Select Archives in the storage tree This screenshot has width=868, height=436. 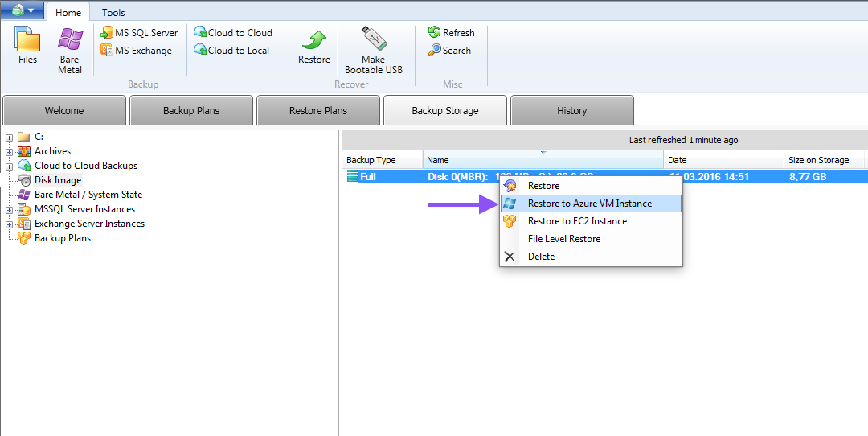tap(52, 150)
